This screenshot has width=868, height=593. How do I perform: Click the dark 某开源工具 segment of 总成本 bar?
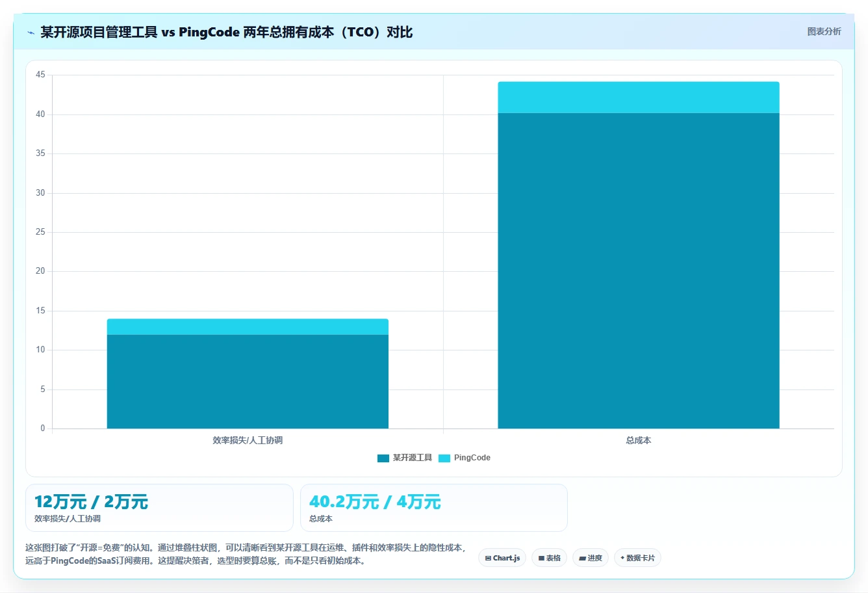(639, 270)
